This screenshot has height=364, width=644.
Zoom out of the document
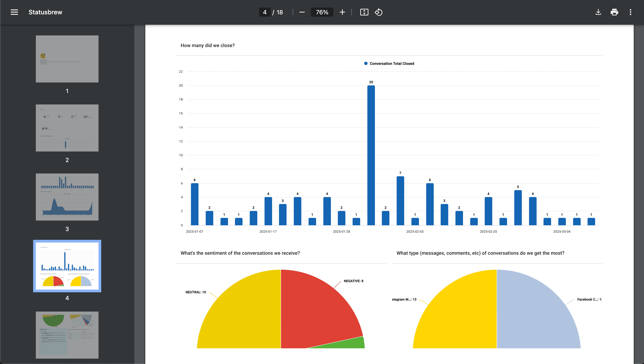tap(302, 12)
